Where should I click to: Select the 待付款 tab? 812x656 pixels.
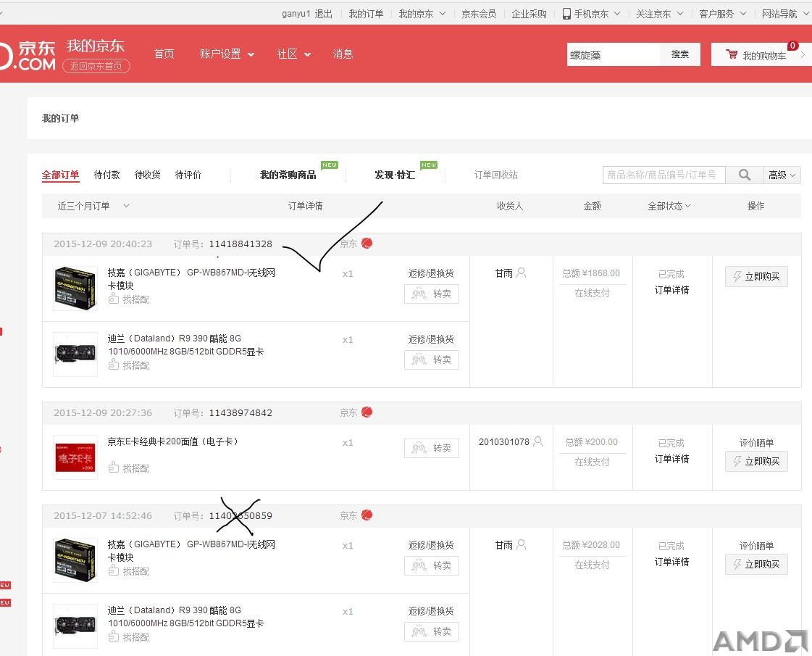(x=106, y=175)
